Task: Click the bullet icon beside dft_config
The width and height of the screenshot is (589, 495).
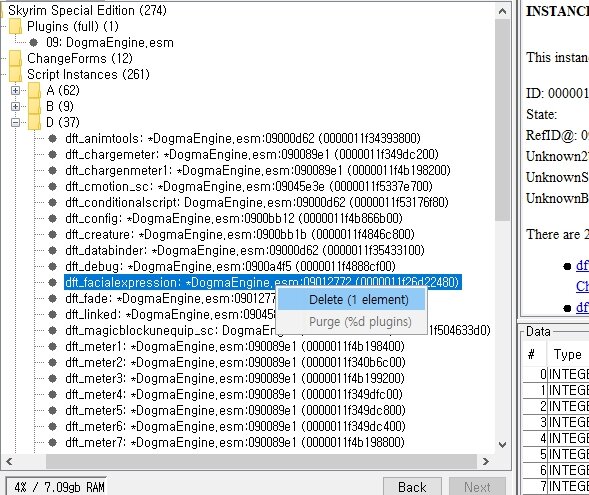Action: [53, 218]
